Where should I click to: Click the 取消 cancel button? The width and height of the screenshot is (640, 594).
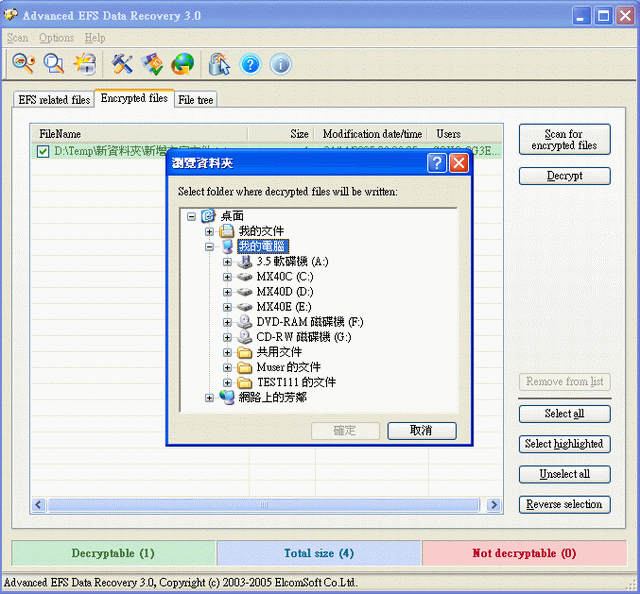click(422, 430)
